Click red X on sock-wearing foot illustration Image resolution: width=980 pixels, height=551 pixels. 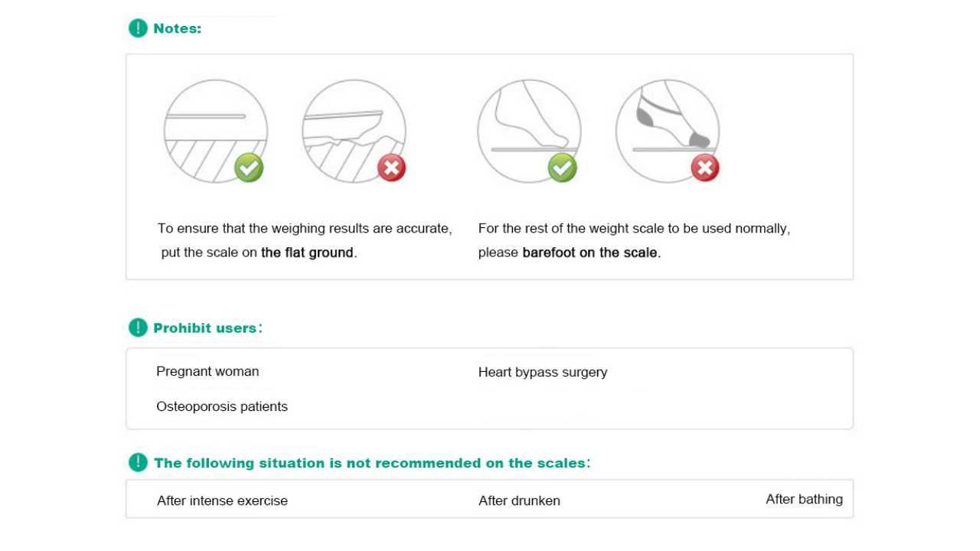click(x=705, y=168)
